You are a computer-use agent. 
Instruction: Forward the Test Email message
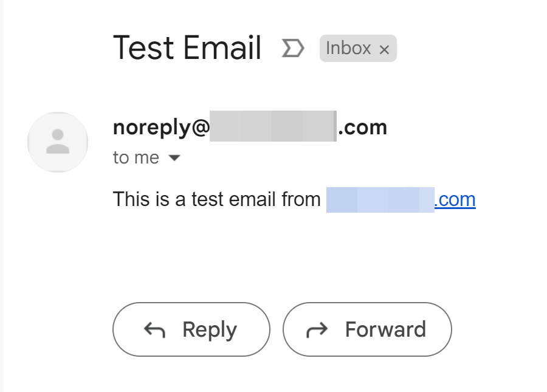[x=367, y=329]
